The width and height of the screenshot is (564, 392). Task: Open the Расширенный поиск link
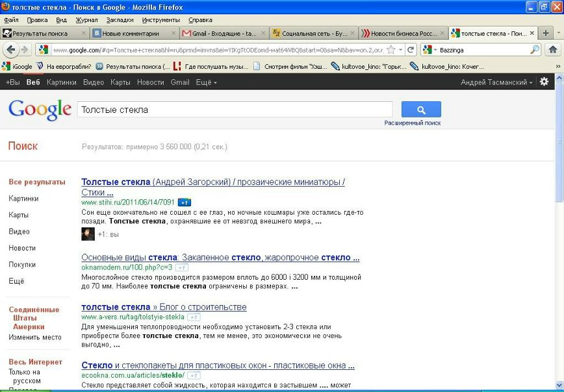[x=412, y=123]
